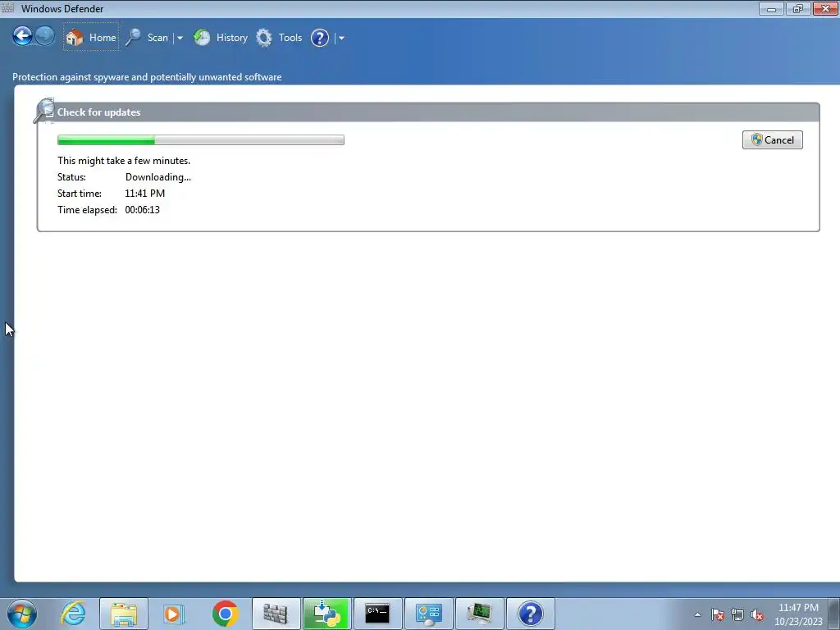The width and height of the screenshot is (840, 630).
Task: Restore down the Windows Defender window
Action: tap(797, 8)
